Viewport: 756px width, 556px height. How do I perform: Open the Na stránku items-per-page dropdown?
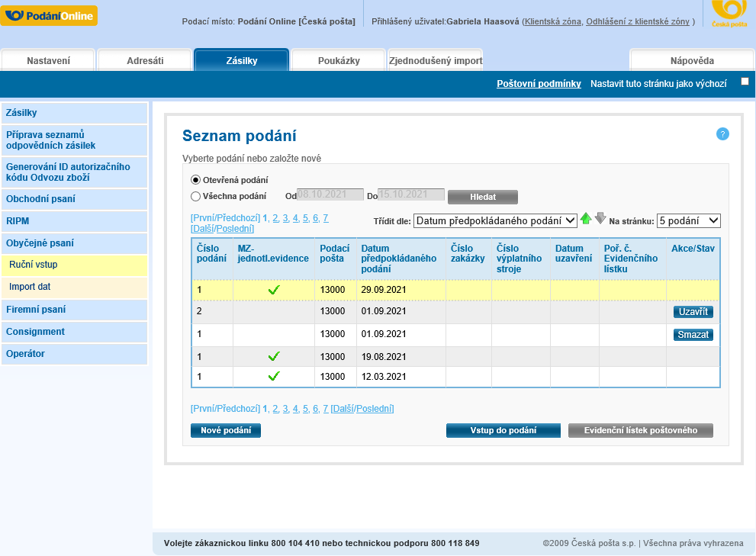(x=688, y=220)
